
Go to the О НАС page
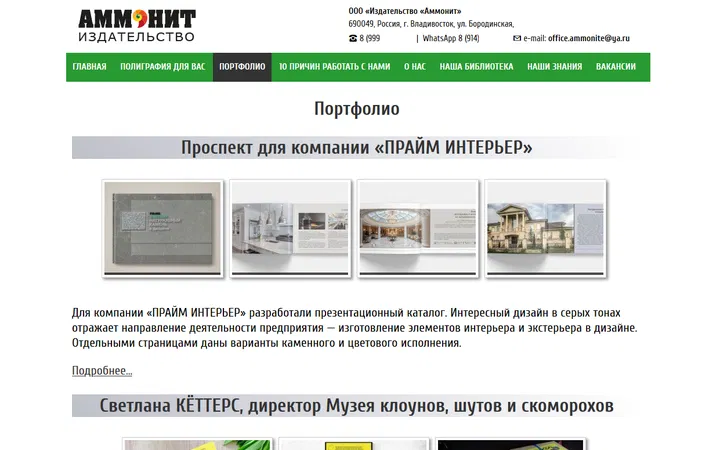pyautogui.click(x=415, y=67)
